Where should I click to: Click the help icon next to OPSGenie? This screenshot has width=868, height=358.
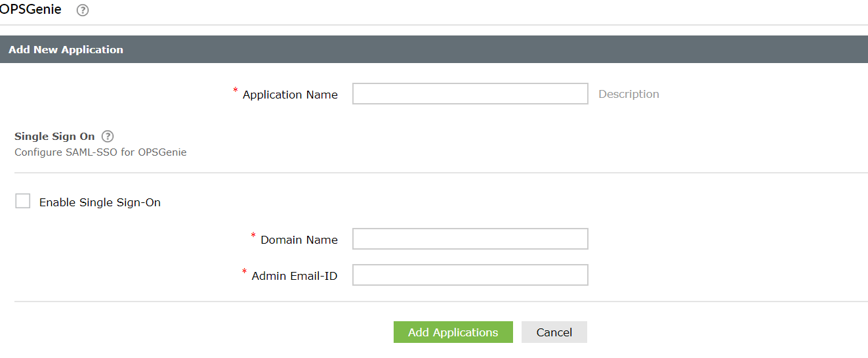click(83, 11)
